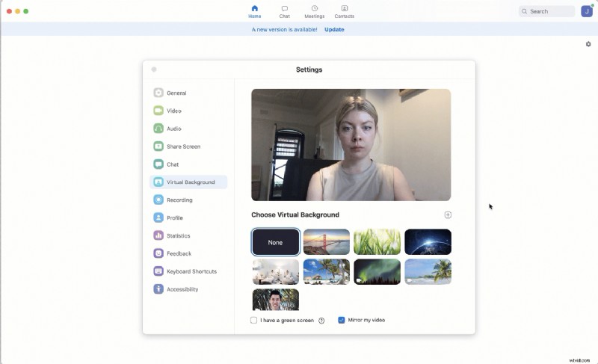Choose the Golden Gate Bridge background
598x364 pixels.
click(x=327, y=241)
